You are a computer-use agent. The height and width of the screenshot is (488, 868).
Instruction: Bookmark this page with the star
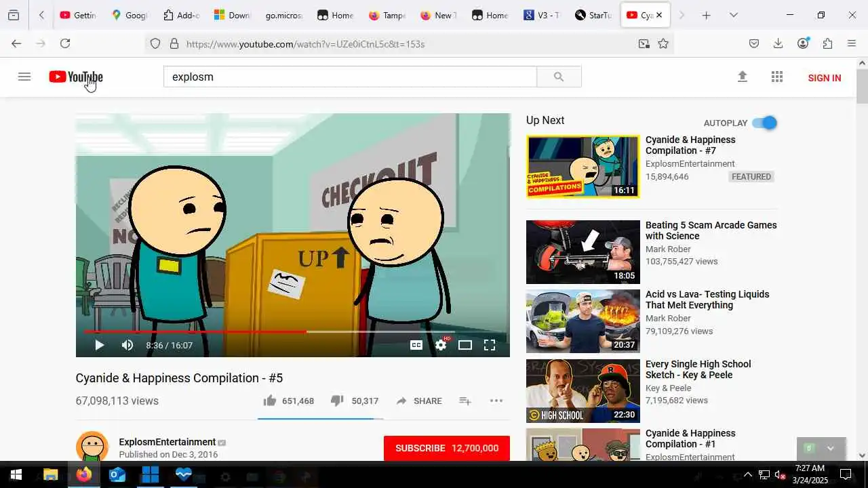tap(663, 43)
